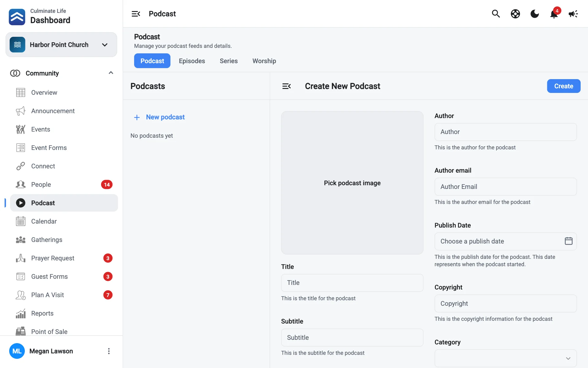Collapse the Community section chevron
This screenshot has height=368, width=588.
pyautogui.click(x=111, y=73)
